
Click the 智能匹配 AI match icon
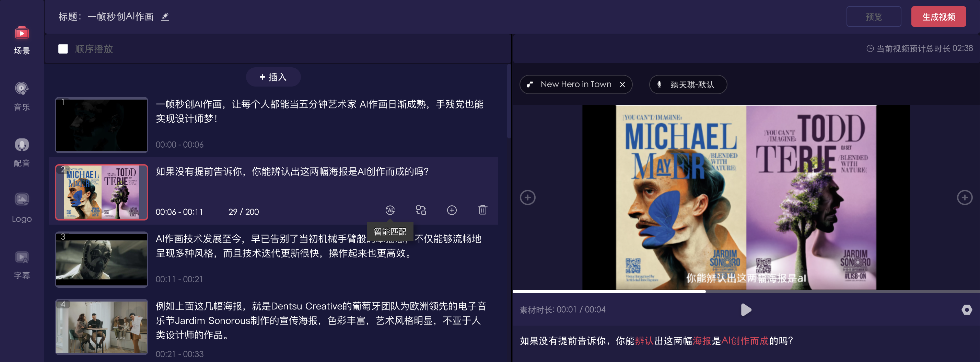[x=390, y=210]
